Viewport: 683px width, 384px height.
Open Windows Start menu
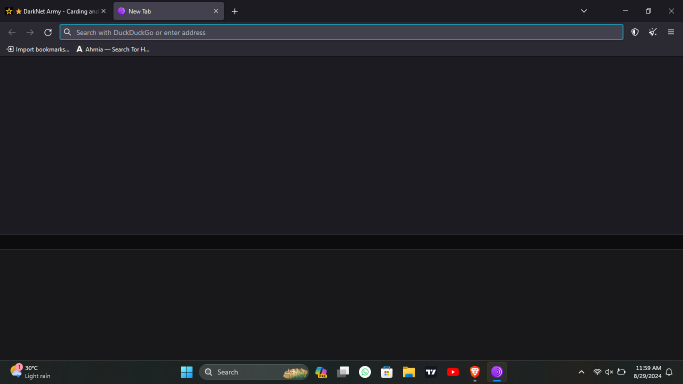(x=186, y=372)
